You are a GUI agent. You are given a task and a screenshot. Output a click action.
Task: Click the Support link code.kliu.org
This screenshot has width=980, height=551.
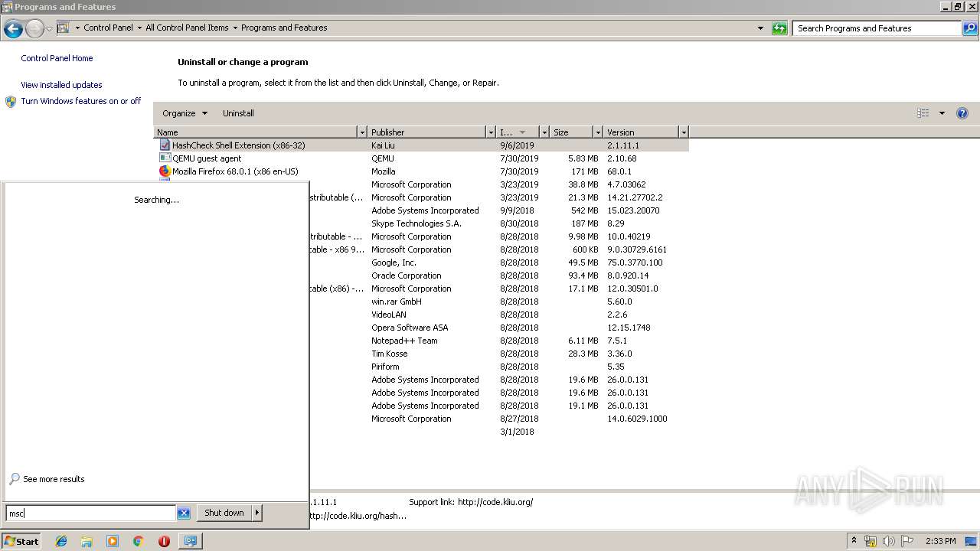coord(495,502)
